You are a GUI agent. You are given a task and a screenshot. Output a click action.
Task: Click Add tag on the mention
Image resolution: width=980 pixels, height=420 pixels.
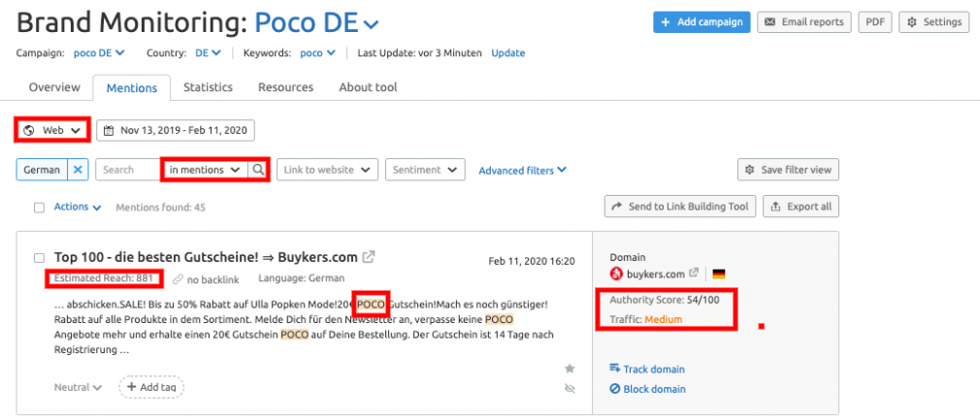152,387
